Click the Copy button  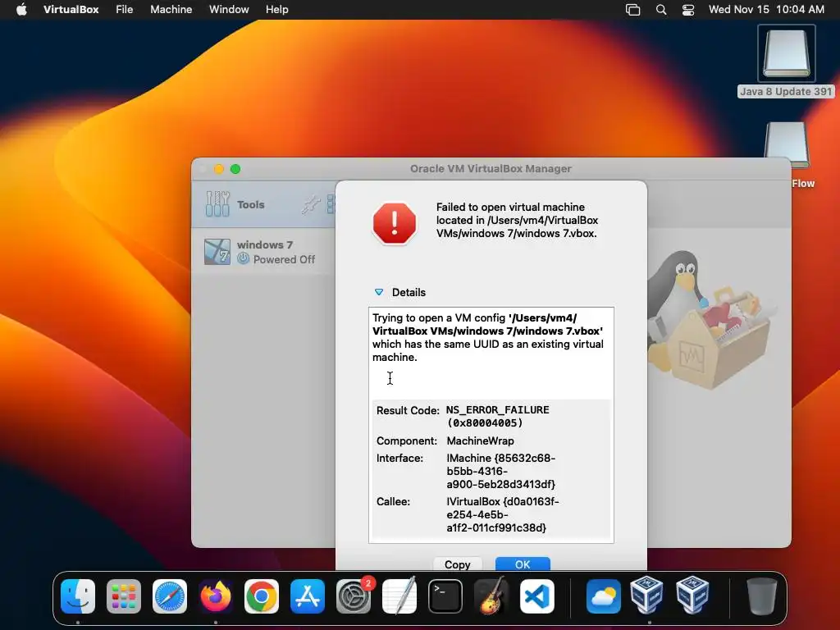click(x=458, y=564)
